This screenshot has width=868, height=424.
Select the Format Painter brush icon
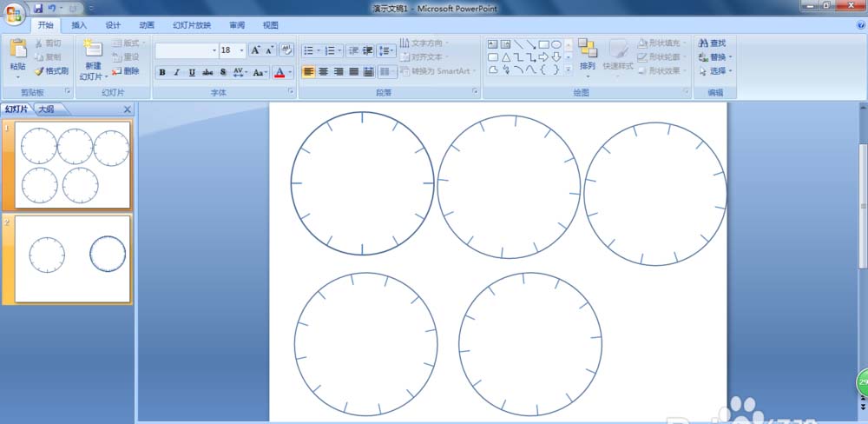[x=38, y=71]
